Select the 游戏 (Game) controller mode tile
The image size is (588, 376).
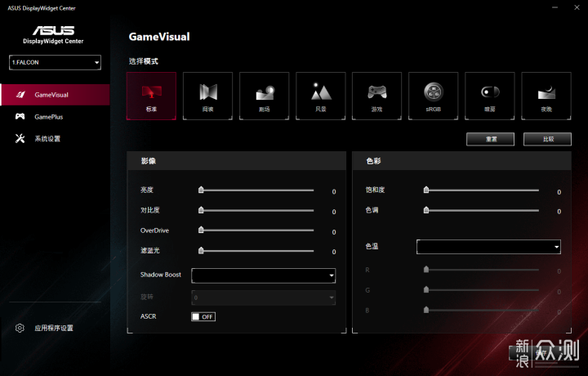376,96
